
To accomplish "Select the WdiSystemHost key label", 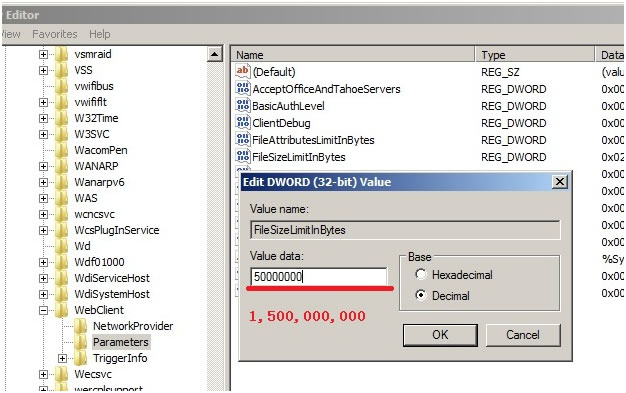I will pyautogui.click(x=112, y=294).
